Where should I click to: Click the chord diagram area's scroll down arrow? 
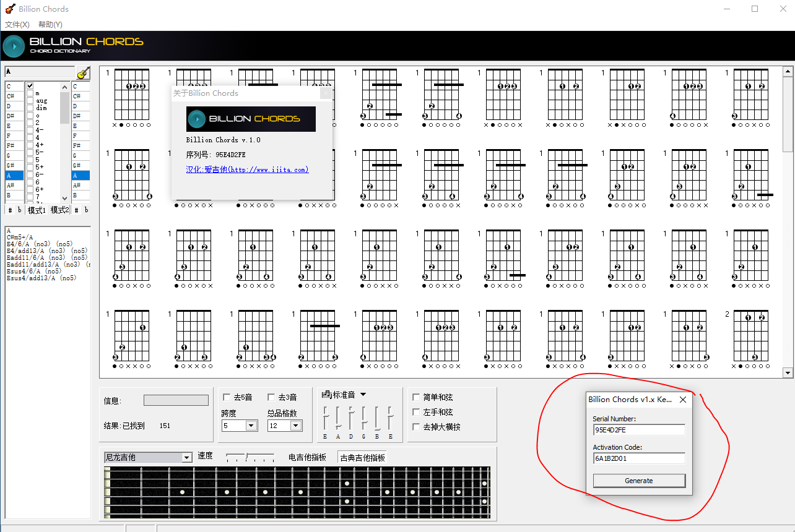[x=788, y=372]
